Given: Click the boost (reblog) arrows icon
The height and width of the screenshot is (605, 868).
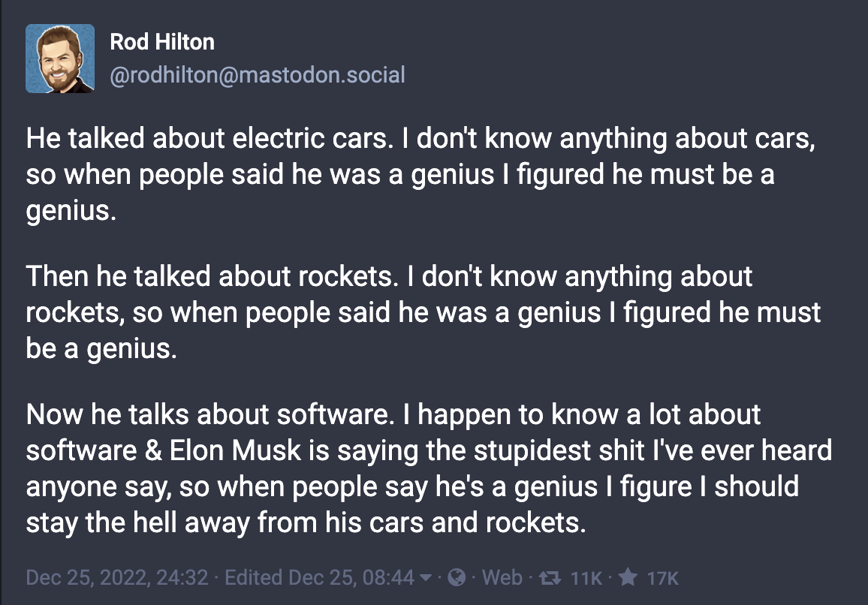Looking at the screenshot, I should pyautogui.click(x=550, y=578).
